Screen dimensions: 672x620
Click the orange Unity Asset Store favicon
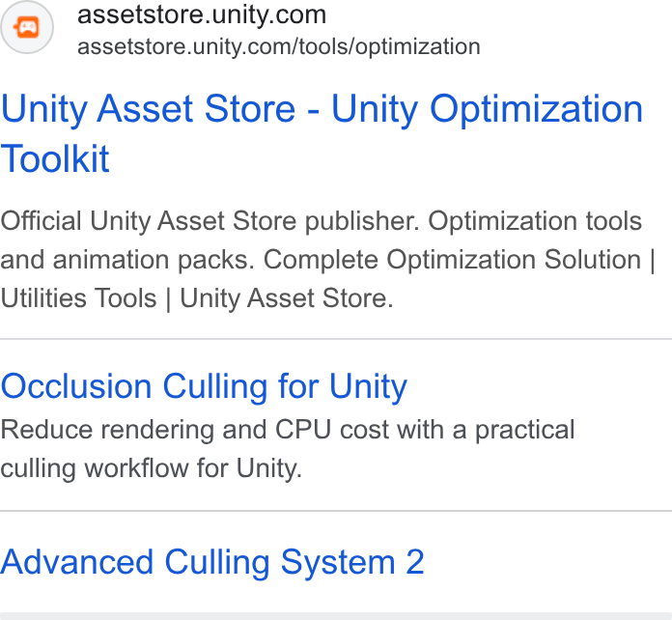tap(27, 27)
